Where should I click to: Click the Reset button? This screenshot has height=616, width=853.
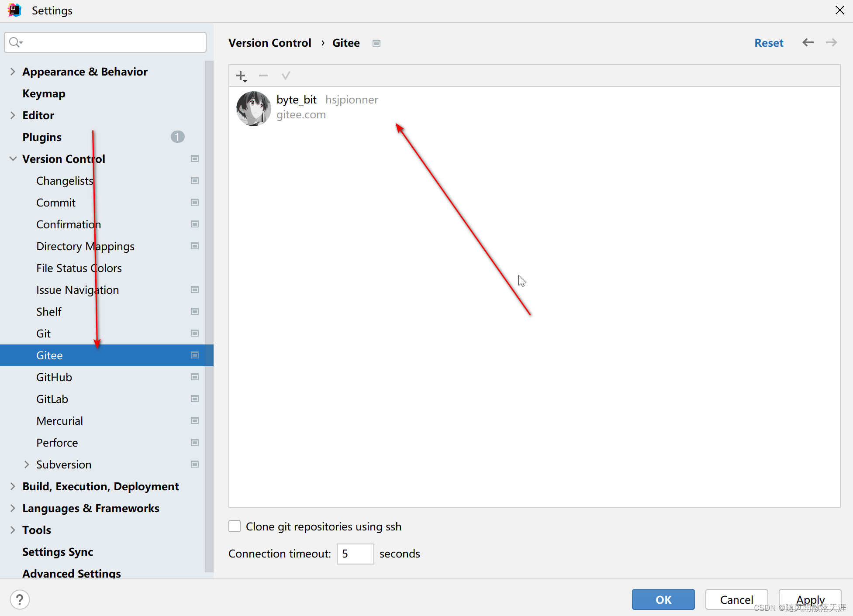tap(769, 43)
